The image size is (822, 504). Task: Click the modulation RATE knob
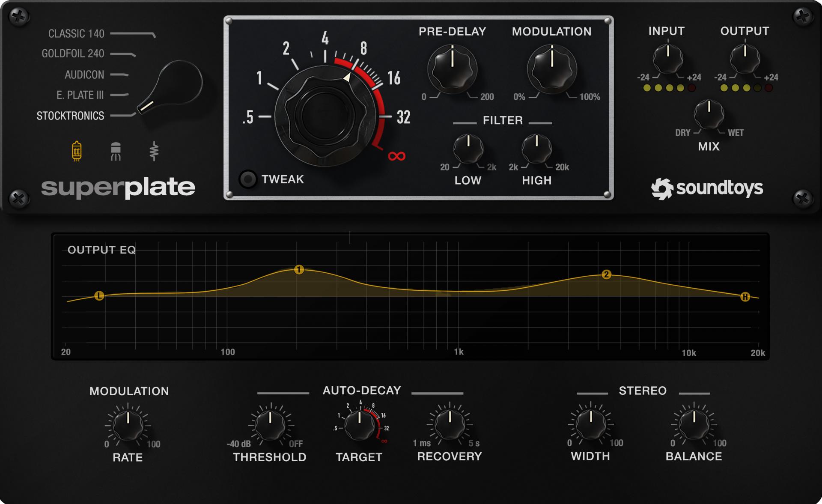point(128,426)
